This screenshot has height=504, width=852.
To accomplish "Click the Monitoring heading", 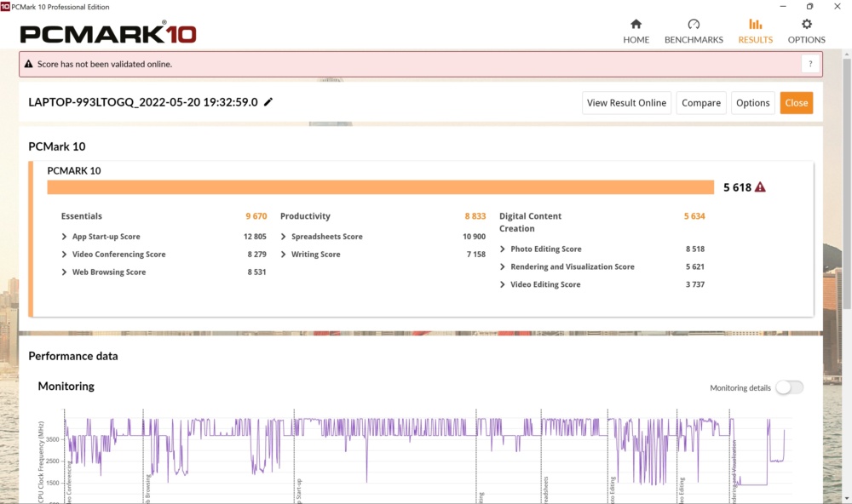I will tap(66, 387).
